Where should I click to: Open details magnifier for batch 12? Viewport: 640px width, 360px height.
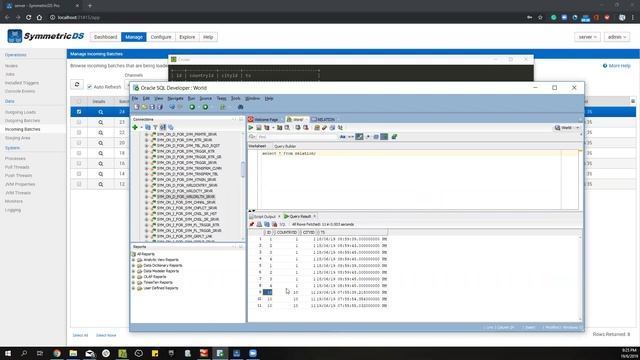(x=100, y=184)
